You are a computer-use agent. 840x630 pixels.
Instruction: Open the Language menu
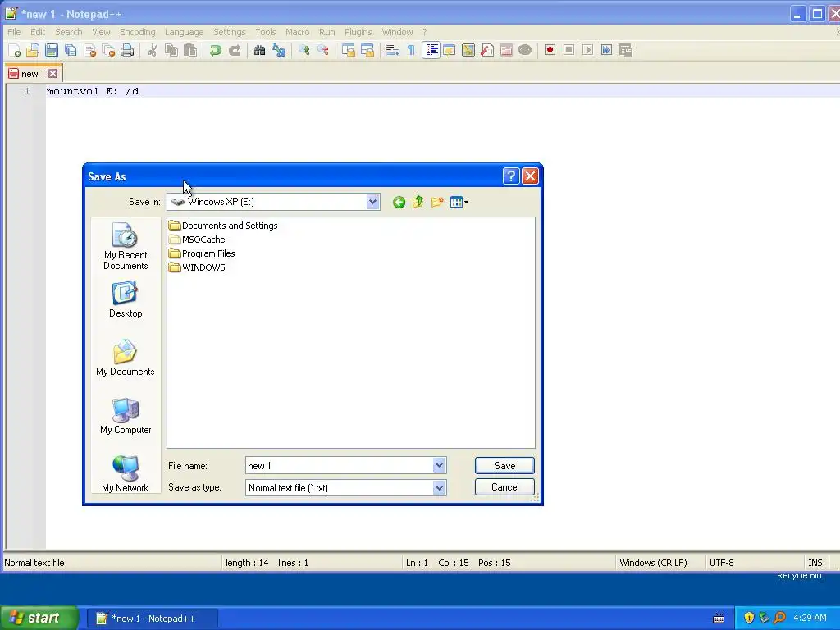[185, 32]
